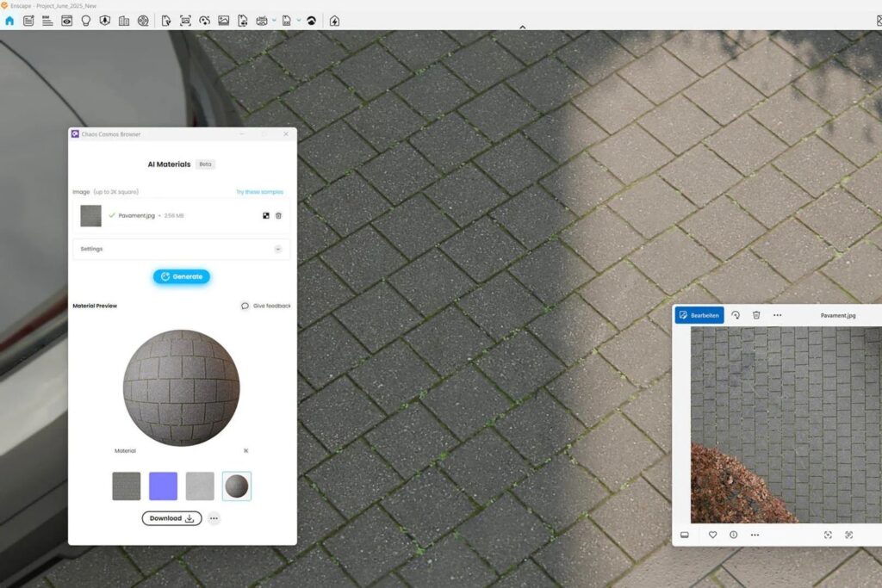Click the lightbulb icon in Enscape toolbar
The image size is (882, 588).
tap(86, 21)
